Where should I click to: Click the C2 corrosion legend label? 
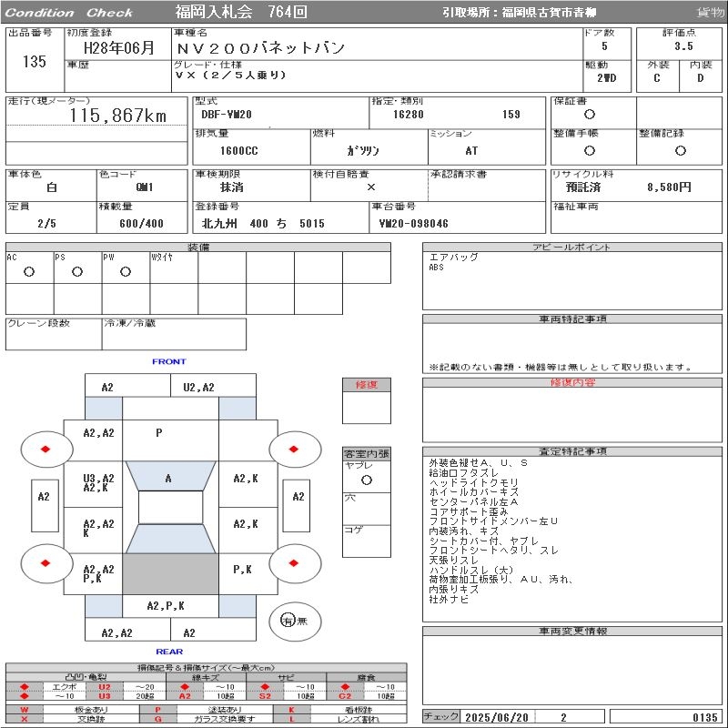345,696
